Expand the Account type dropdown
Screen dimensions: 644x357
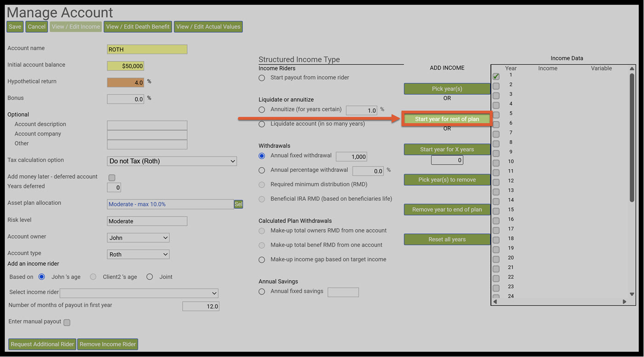[x=138, y=254]
